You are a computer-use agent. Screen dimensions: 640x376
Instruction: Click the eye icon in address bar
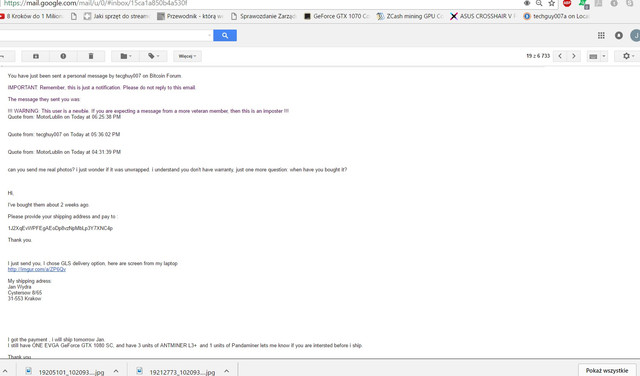(527, 3)
